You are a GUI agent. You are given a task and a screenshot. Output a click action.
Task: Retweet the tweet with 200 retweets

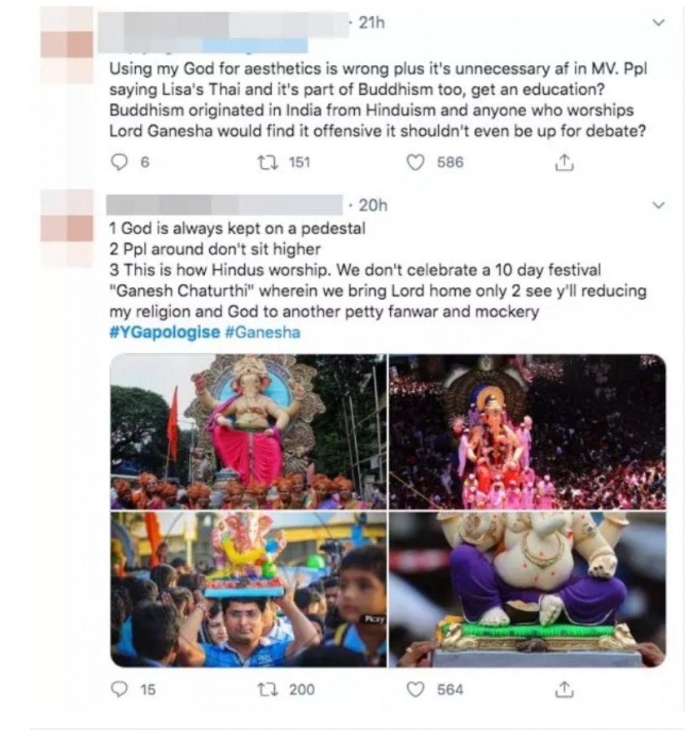pos(268,689)
